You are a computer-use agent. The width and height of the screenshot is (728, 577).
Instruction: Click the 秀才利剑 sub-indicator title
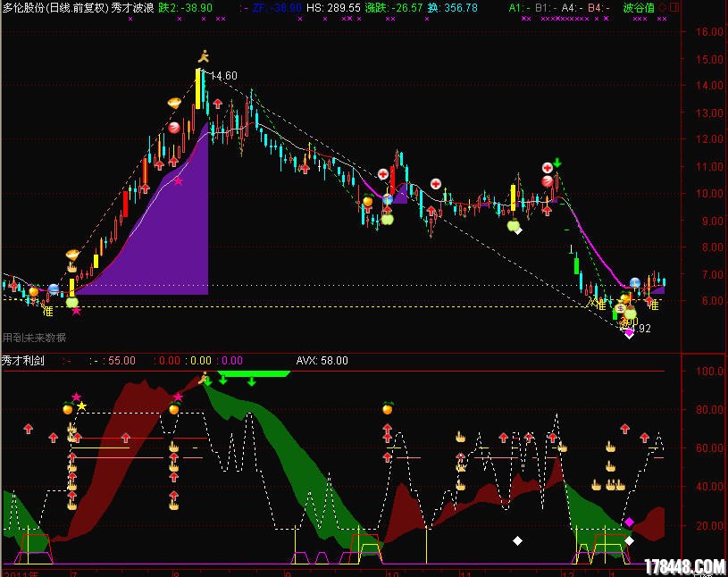click(23, 361)
